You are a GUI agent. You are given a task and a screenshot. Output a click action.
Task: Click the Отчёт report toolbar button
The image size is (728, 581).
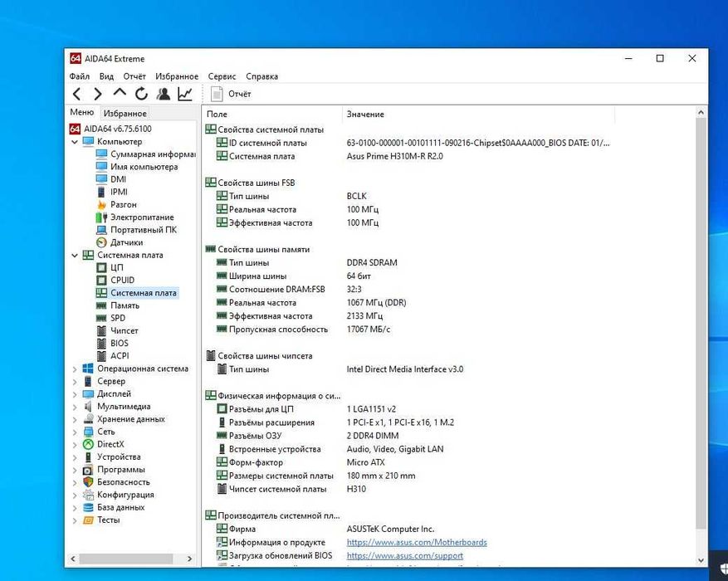(x=231, y=94)
